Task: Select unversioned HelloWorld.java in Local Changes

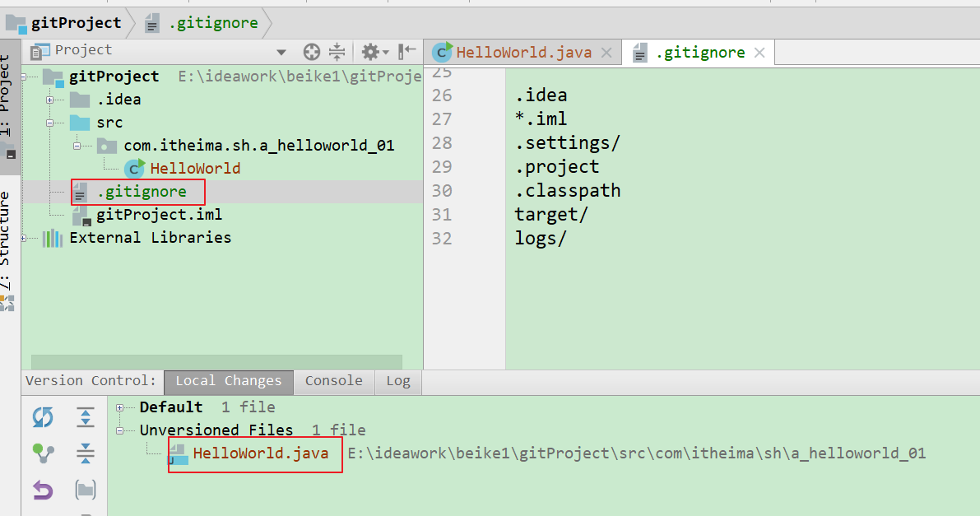Action: coord(260,453)
